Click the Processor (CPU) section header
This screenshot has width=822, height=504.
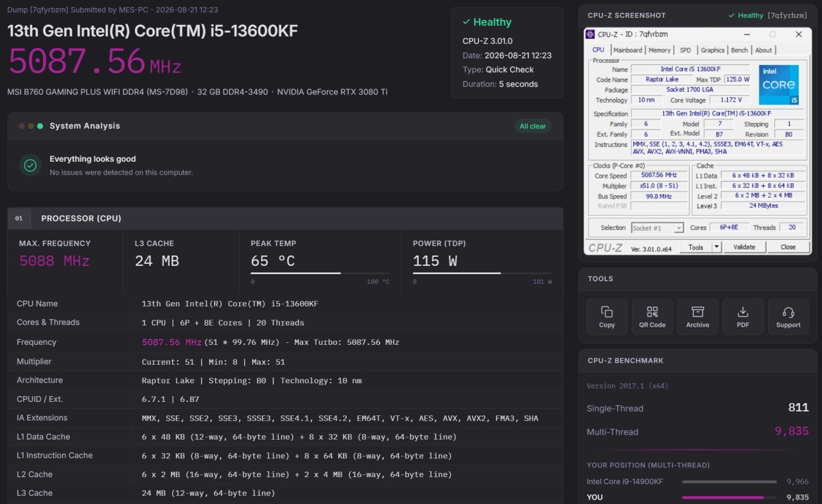coord(285,218)
